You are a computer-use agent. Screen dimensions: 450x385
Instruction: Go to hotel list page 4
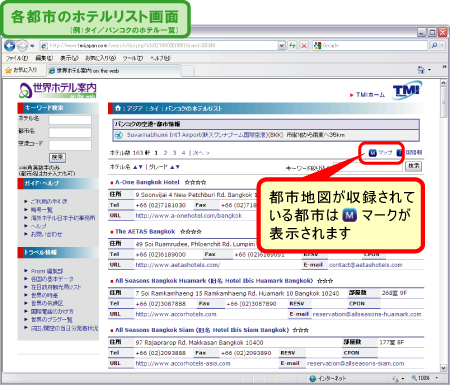[x=183, y=153]
